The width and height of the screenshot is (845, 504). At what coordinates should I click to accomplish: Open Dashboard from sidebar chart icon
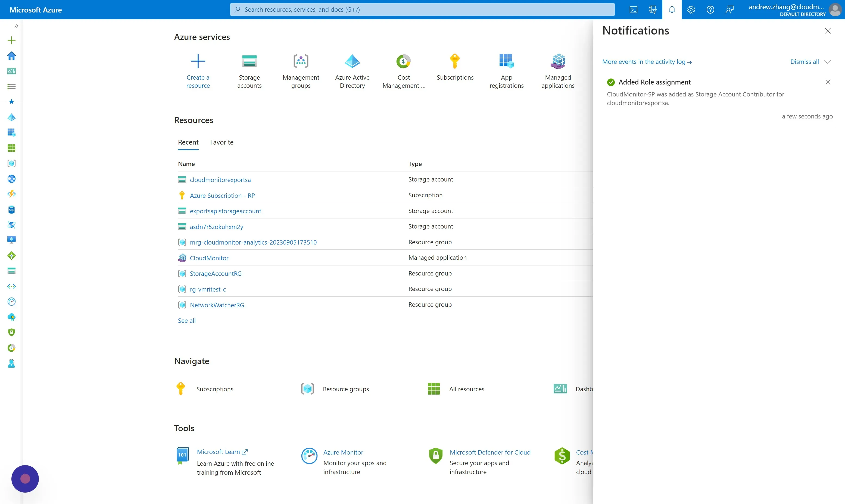(x=11, y=71)
